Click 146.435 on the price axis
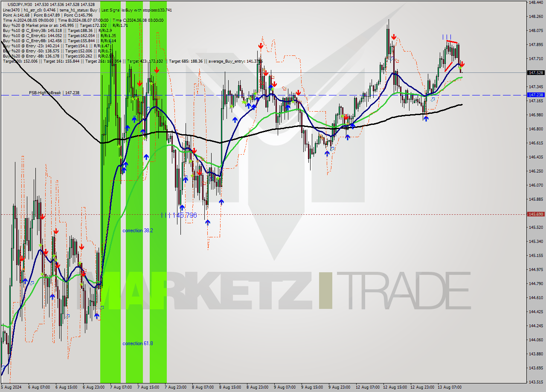 536,157
